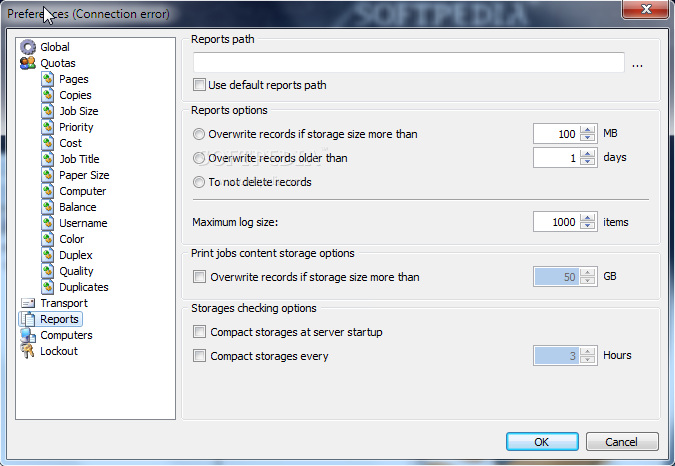Click the days value field
The height and width of the screenshot is (466, 675).
click(557, 158)
